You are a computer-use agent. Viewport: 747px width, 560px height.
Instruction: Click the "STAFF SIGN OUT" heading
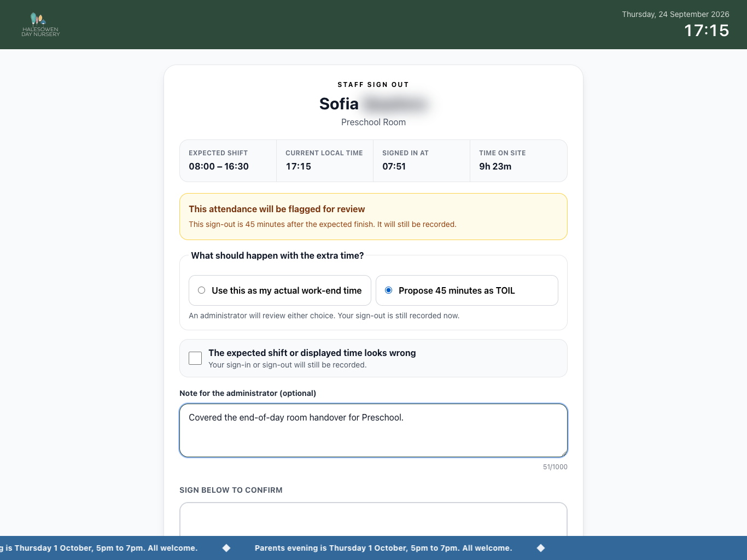[373, 85]
